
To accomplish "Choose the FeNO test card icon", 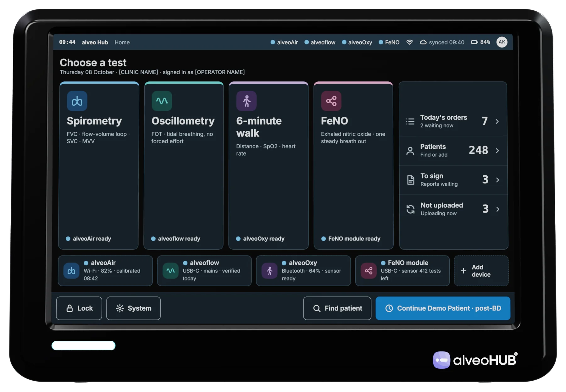I will pyautogui.click(x=331, y=101).
